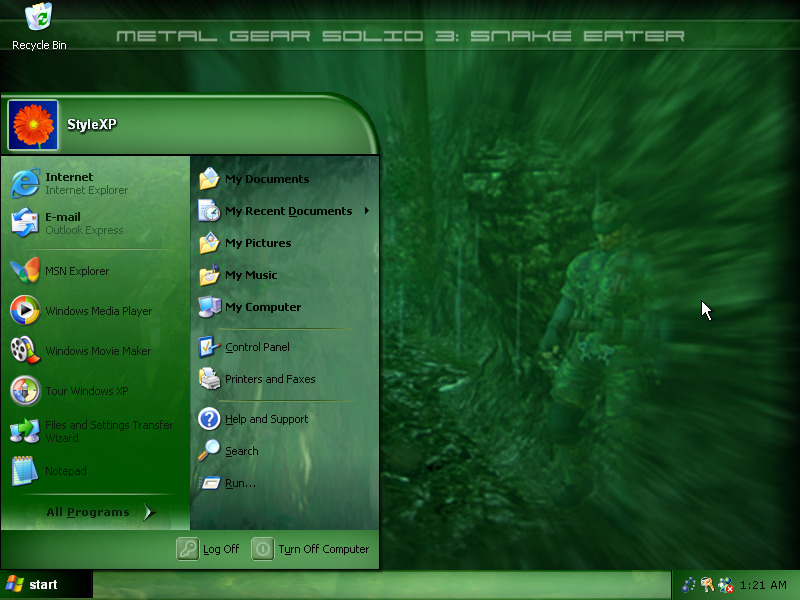Launch MSN Explorer from its label
This screenshot has height=600, width=800.
pos(77,271)
